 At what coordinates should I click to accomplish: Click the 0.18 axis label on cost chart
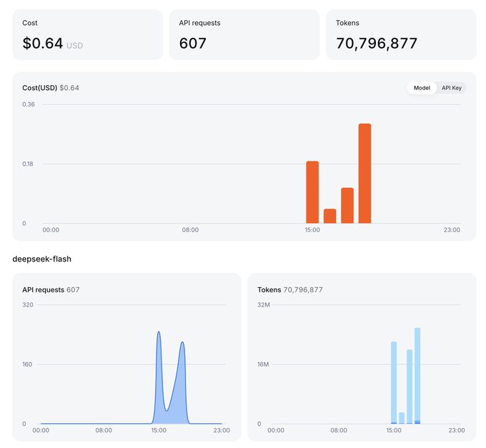[28, 164]
